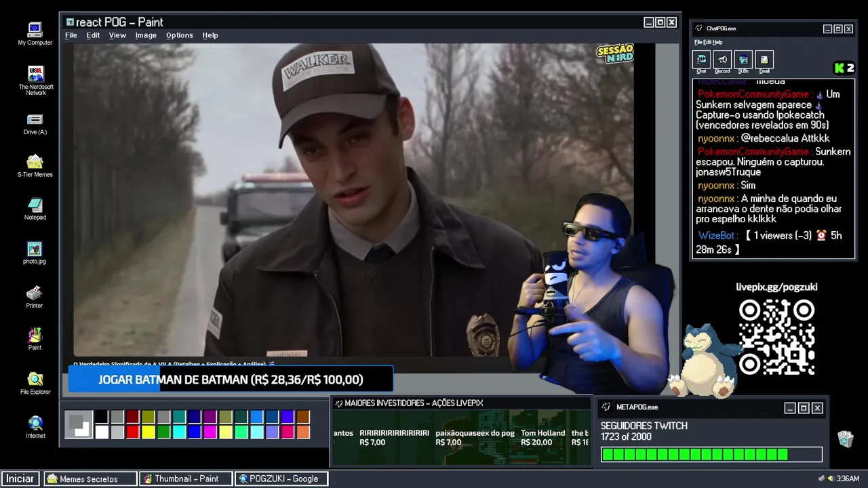This screenshot has width=868, height=488.
Task: Select the teal color swatch
Action: pos(179,417)
